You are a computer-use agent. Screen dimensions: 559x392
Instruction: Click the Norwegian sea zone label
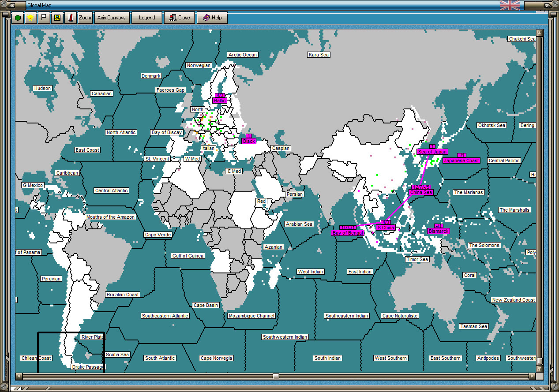point(199,65)
